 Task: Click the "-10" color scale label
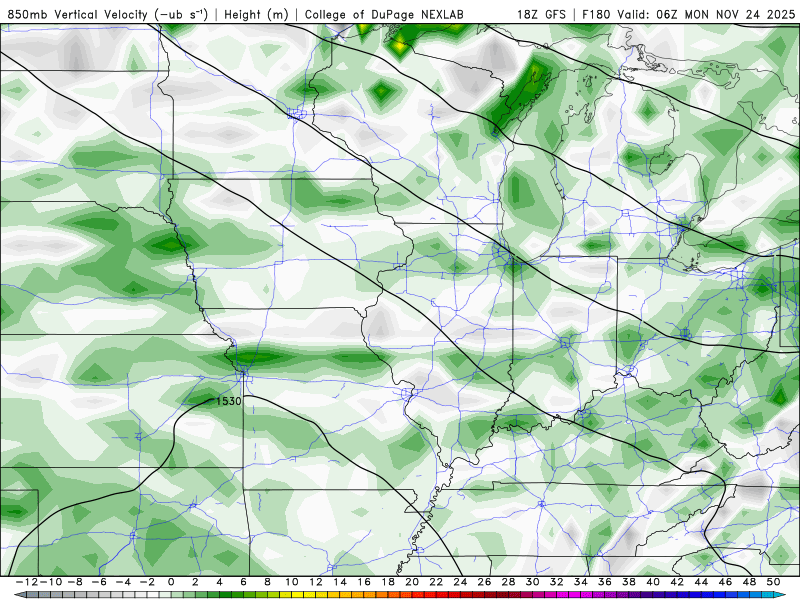[51, 582]
